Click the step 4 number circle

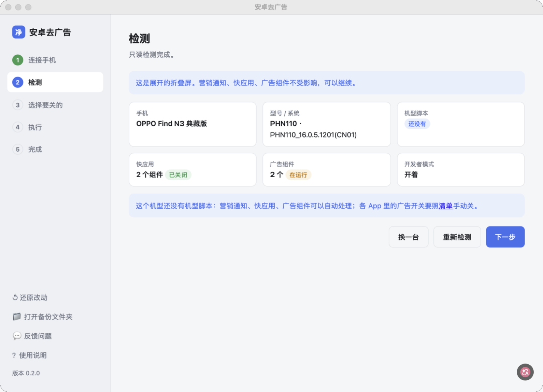pyautogui.click(x=17, y=127)
